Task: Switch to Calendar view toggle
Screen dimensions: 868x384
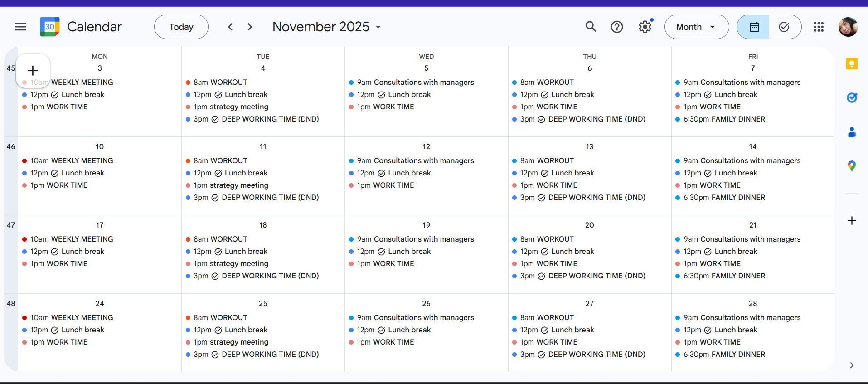Action: click(x=753, y=27)
